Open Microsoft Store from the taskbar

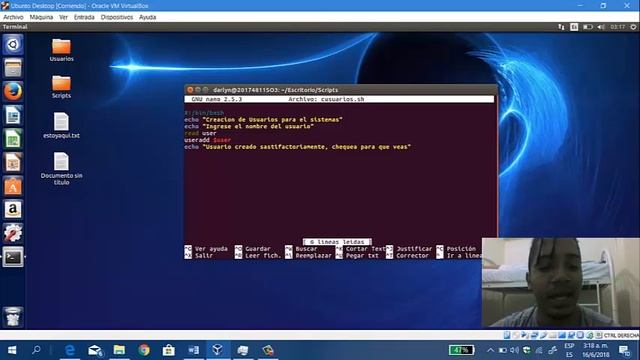(x=169, y=350)
